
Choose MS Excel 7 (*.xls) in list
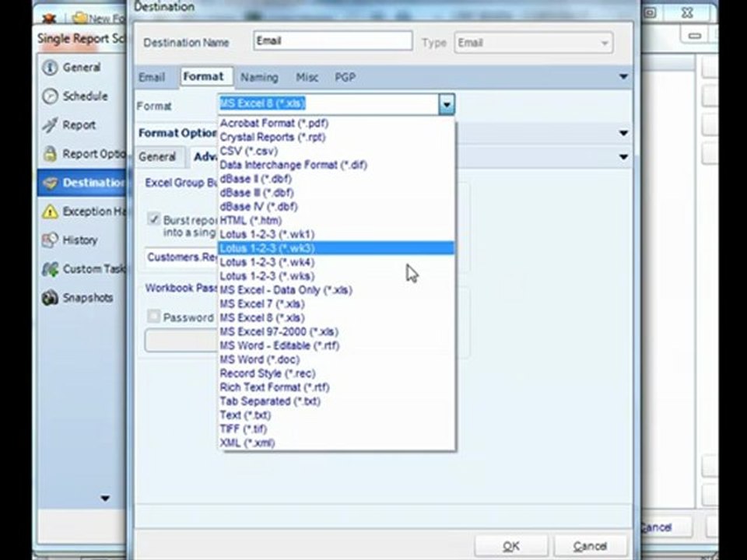(336, 303)
